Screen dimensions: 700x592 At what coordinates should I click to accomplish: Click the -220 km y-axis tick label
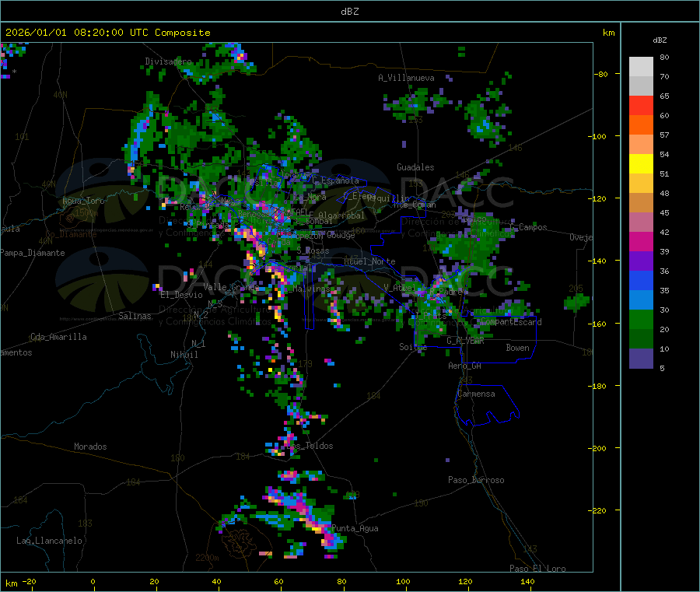click(x=598, y=510)
